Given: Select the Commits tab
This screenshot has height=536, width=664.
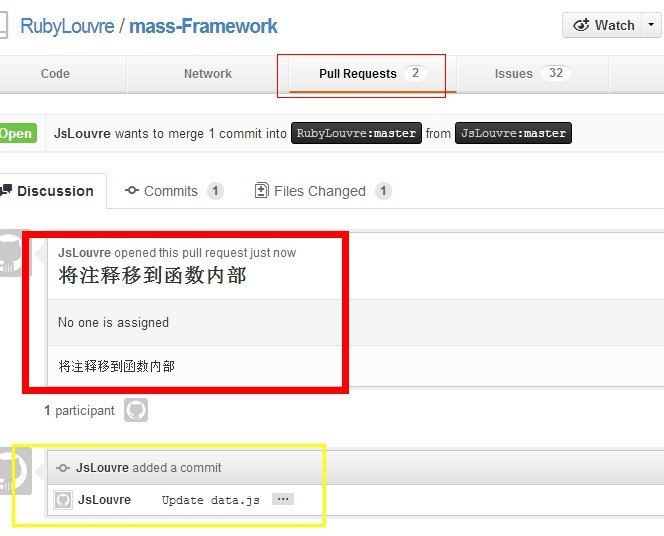Looking at the screenshot, I should point(174,191).
